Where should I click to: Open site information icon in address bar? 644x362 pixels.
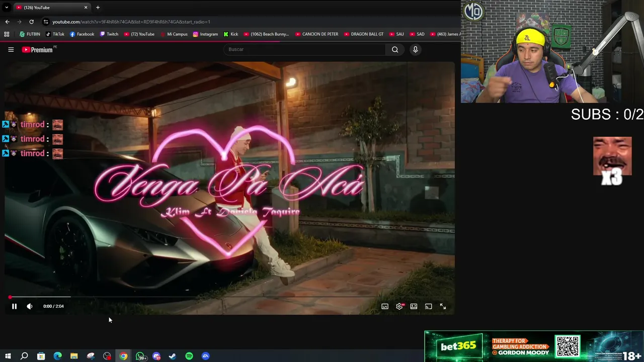coord(46,22)
